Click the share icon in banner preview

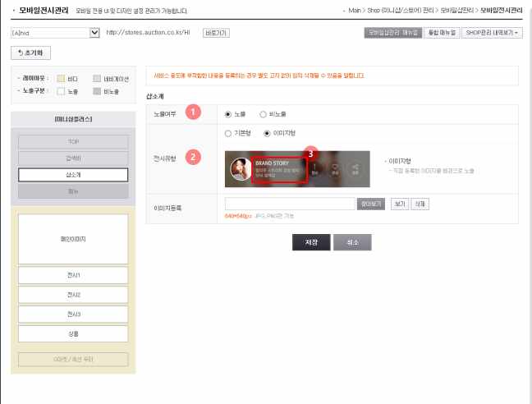[355, 169]
